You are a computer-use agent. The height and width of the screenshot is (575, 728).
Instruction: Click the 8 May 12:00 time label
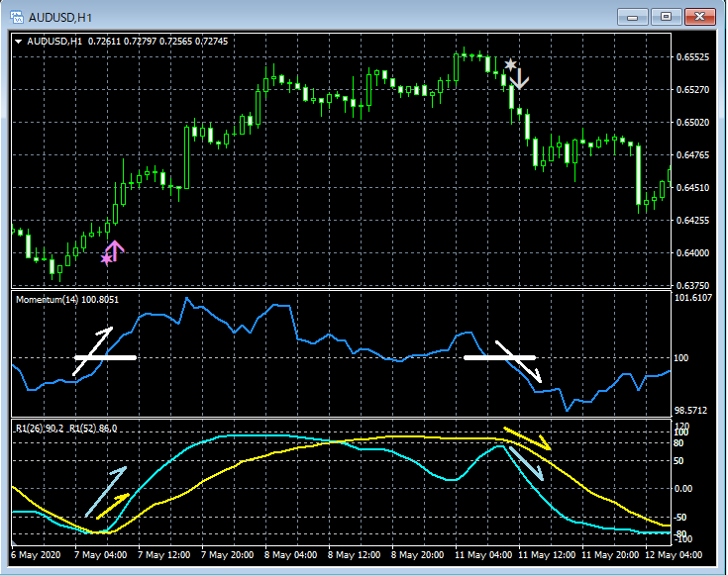pos(355,555)
